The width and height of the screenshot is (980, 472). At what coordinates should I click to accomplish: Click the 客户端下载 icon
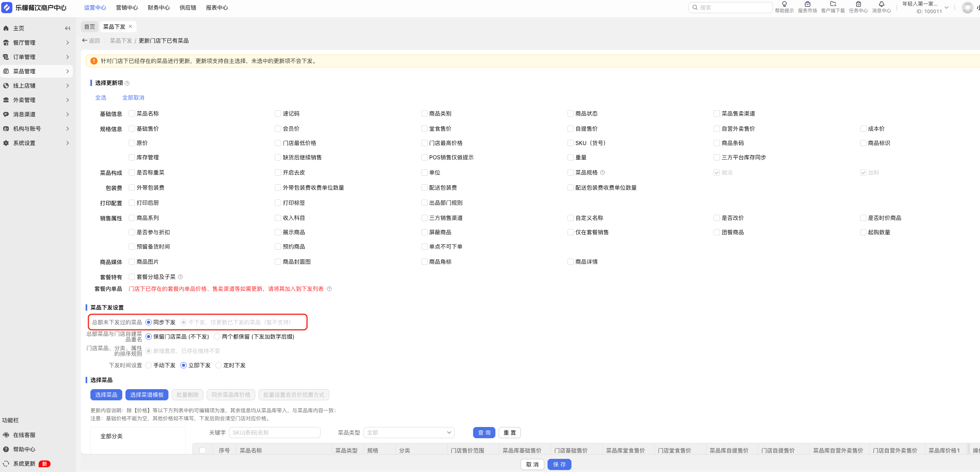(833, 4)
